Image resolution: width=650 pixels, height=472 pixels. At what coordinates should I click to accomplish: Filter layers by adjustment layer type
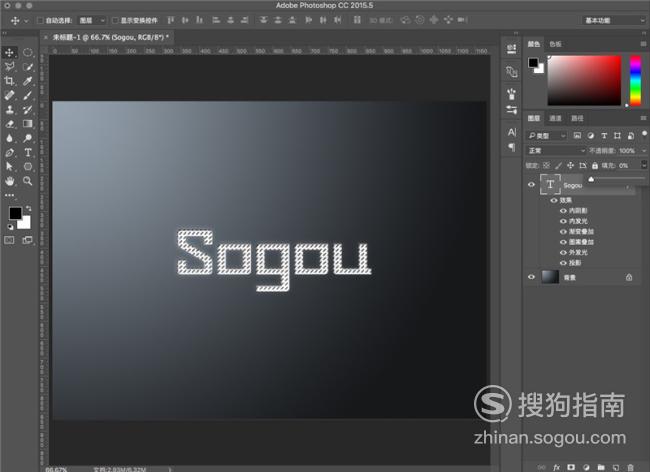[x=591, y=136]
